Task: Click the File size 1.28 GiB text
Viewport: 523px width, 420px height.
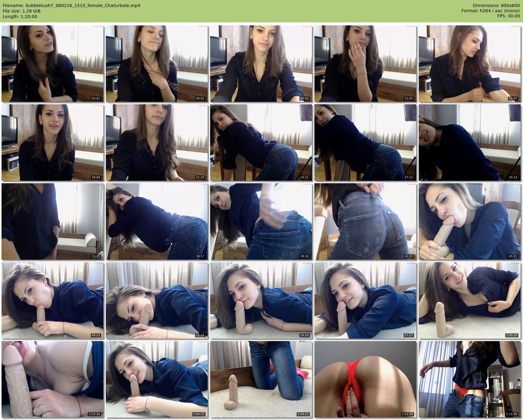Action: (x=21, y=11)
